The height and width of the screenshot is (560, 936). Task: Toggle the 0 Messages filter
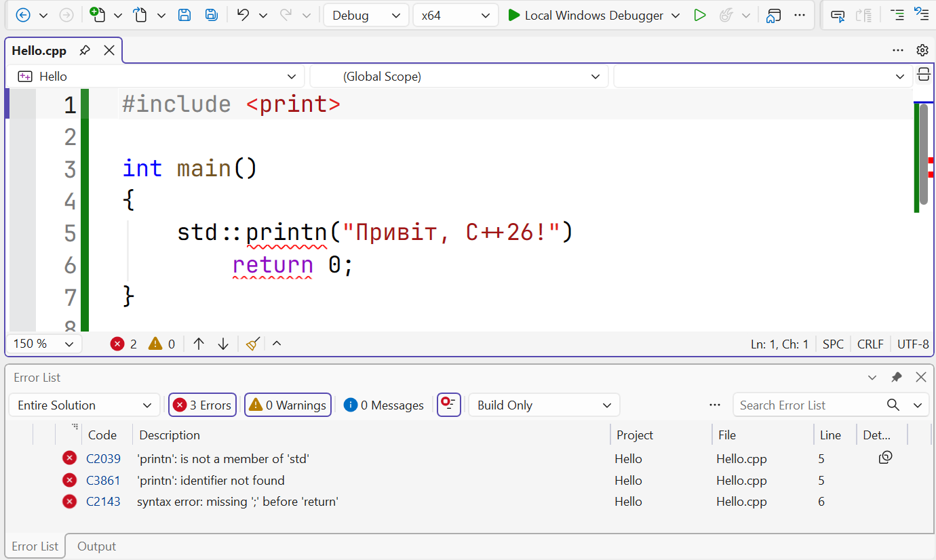[x=384, y=405]
